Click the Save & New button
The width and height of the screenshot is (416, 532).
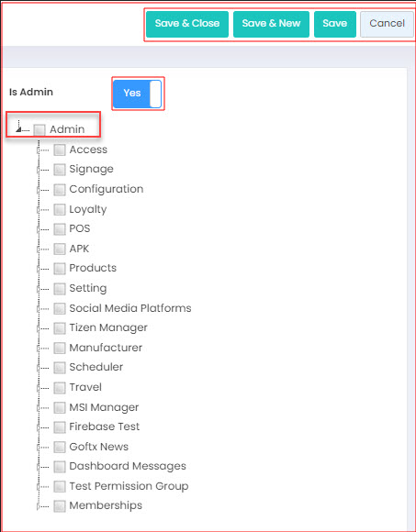click(x=271, y=24)
